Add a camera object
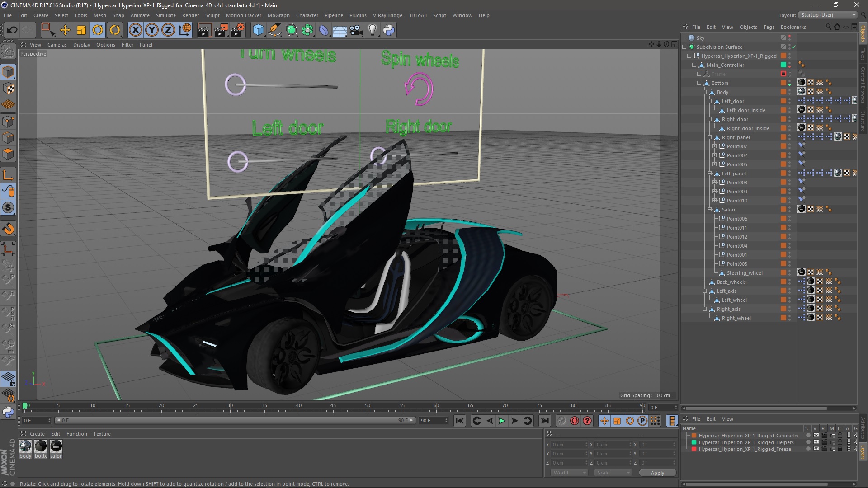868x488 pixels. point(356,30)
